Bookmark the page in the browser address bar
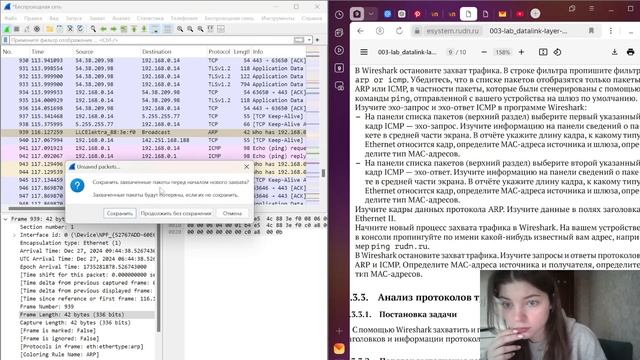The height and width of the screenshot is (360, 640). (591, 31)
